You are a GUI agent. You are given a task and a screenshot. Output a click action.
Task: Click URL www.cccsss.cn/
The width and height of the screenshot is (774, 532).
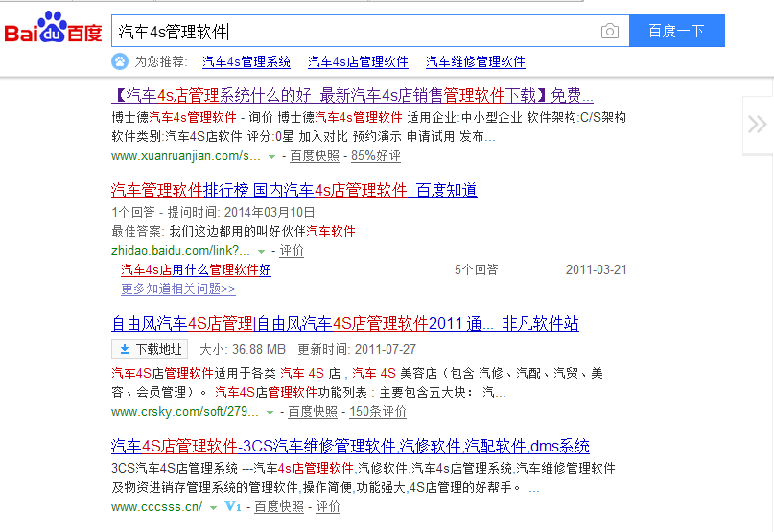(x=156, y=506)
